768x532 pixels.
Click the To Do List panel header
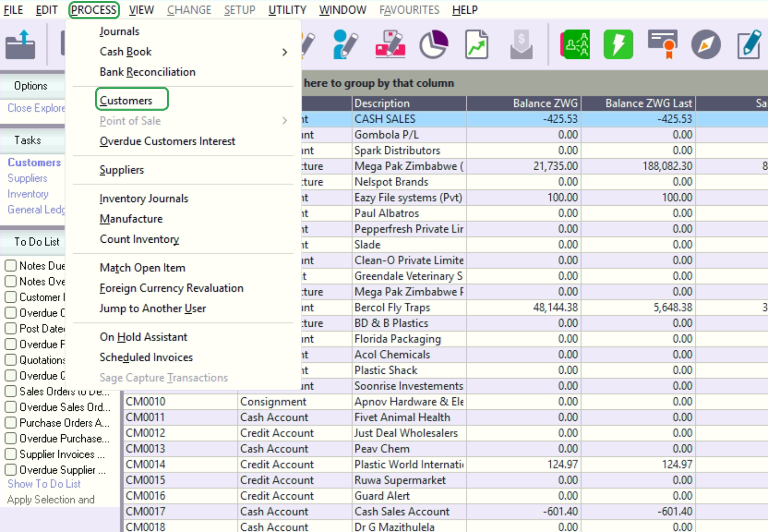[31, 242]
